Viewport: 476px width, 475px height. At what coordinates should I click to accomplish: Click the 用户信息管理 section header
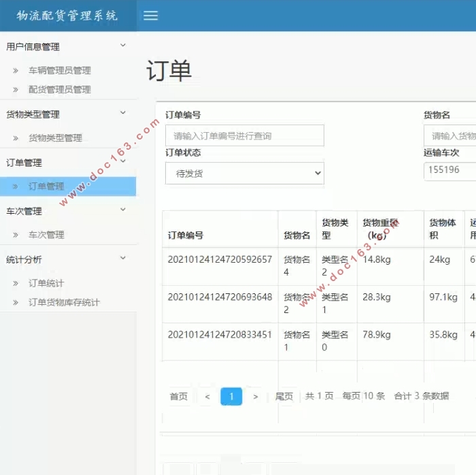[x=33, y=47]
